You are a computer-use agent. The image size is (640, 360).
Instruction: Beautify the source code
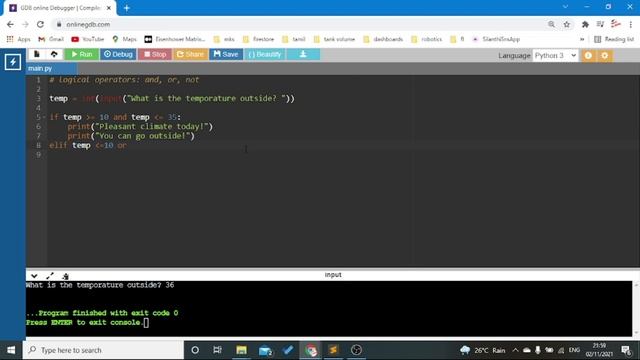click(264, 54)
